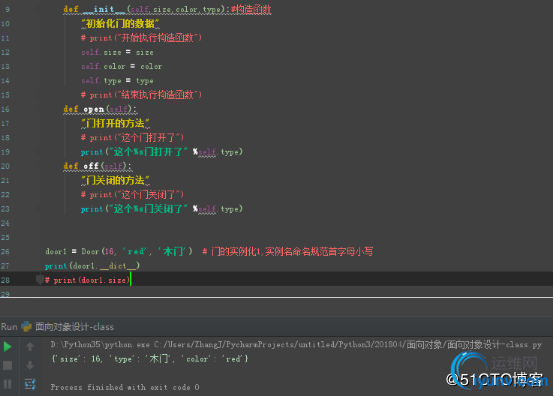The width and height of the screenshot is (554, 397).
Task: Click docstring "初始化门的数据"
Action: pos(120,24)
